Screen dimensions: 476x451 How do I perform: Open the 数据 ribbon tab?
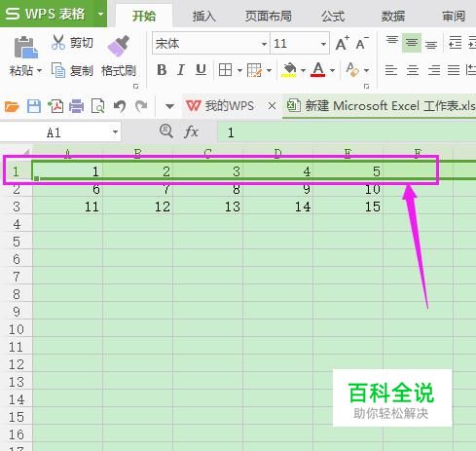click(x=392, y=16)
